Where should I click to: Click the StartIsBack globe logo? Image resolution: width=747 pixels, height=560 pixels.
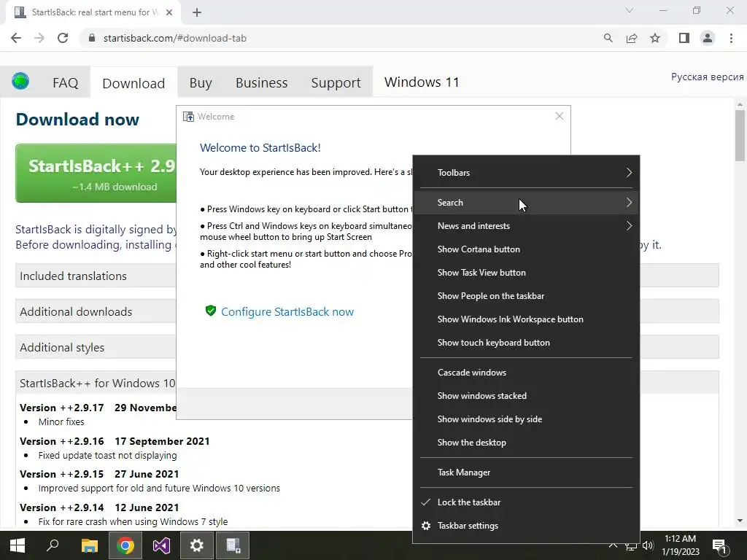click(x=20, y=81)
